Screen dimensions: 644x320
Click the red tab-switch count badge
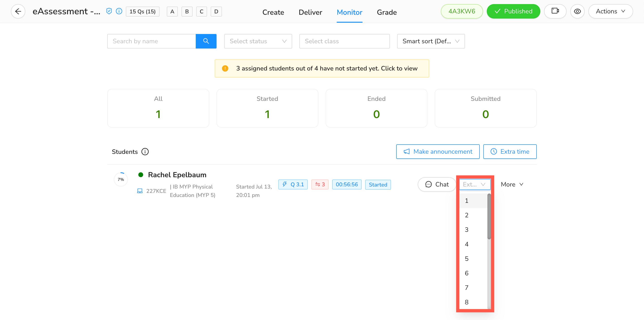coord(320,184)
